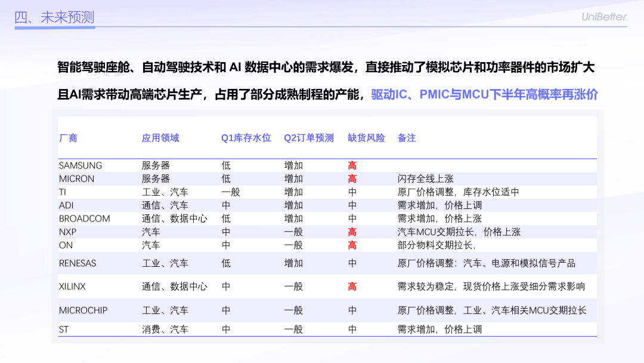The height and width of the screenshot is (363, 644).
Task: Click 中 risk in BROADCOM row
Action: [352, 219]
